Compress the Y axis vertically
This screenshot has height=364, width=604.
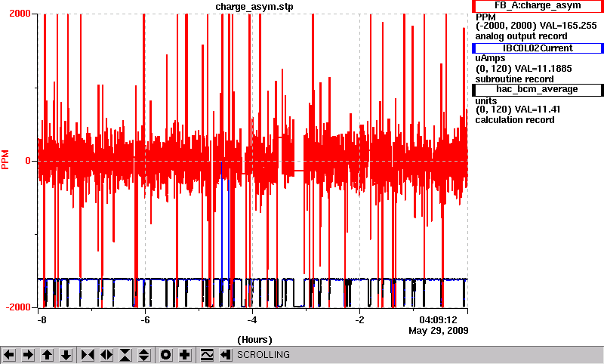tap(125, 355)
